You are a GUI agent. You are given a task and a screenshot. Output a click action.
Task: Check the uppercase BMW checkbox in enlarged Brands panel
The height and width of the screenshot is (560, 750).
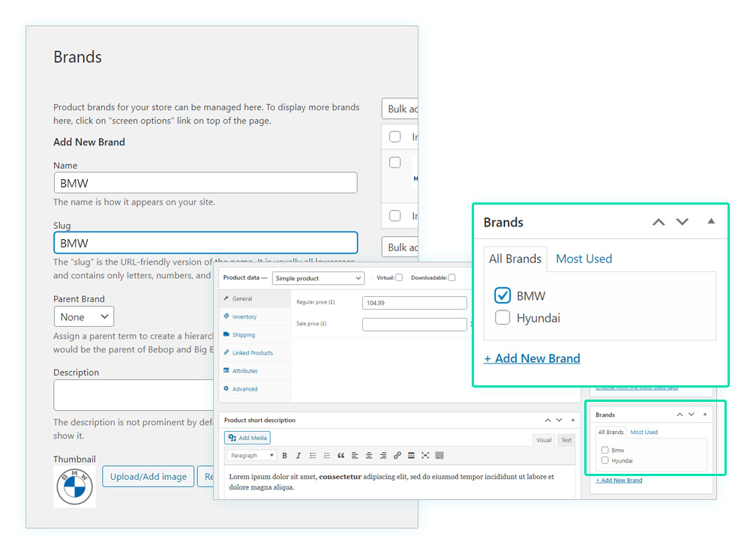point(502,295)
